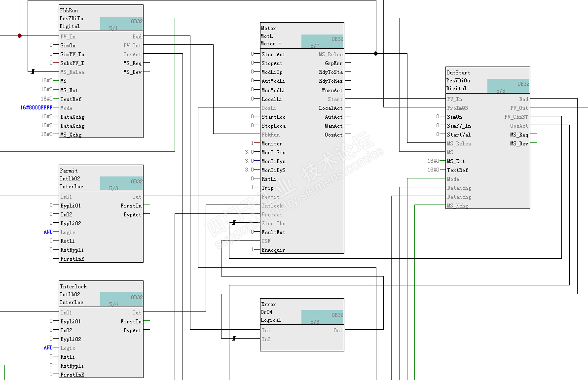588x380 pixels.
Task: Click MS_Dev output on FbkRun block
Action: [132, 72]
